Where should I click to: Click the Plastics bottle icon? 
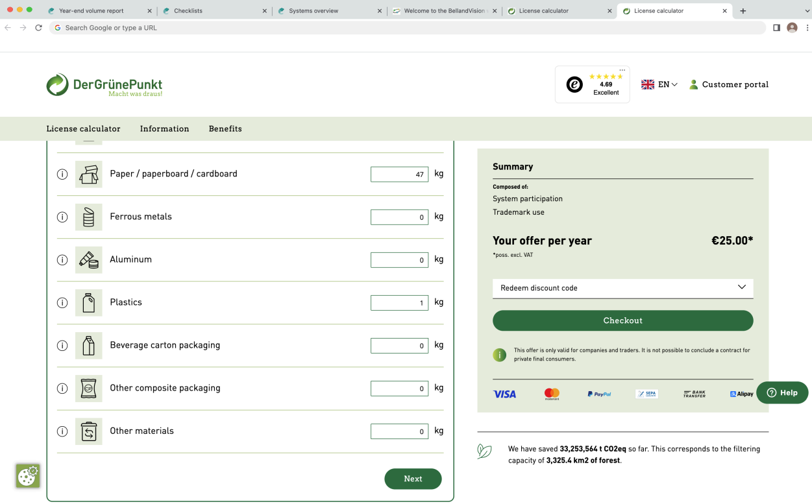tap(89, 303)
